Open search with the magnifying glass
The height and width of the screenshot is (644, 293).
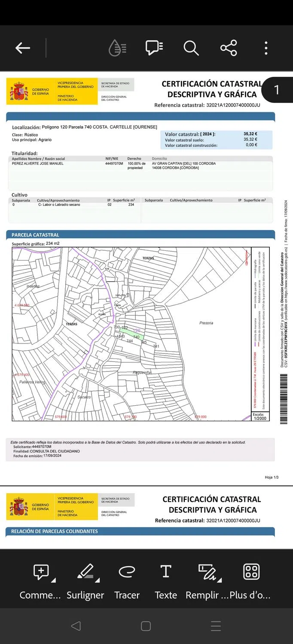point(191,48)
